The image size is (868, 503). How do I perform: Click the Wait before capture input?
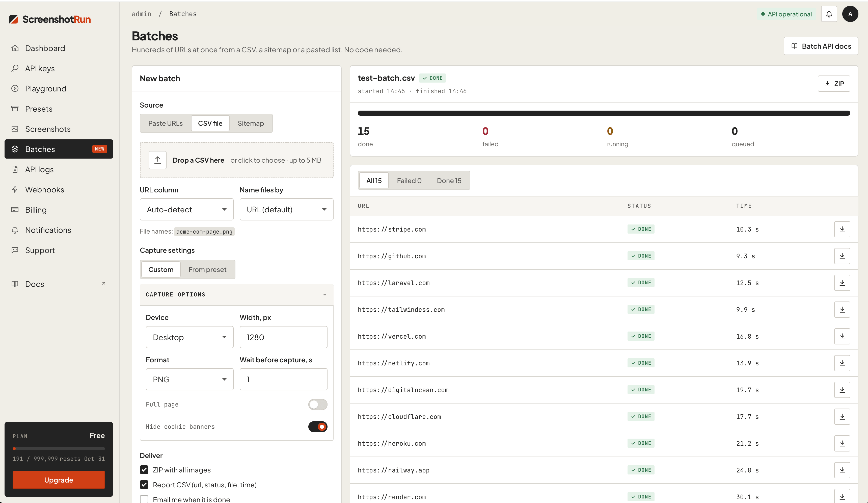283,379
